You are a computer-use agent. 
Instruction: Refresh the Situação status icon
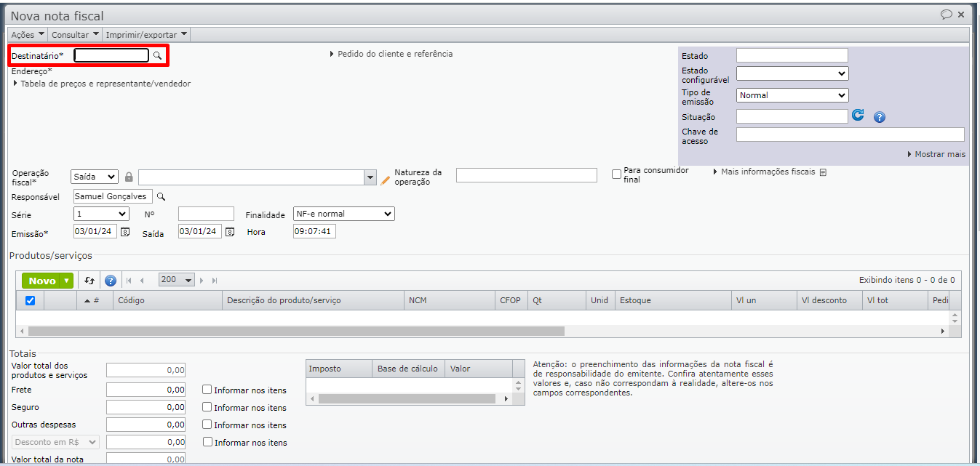(858, 115)
